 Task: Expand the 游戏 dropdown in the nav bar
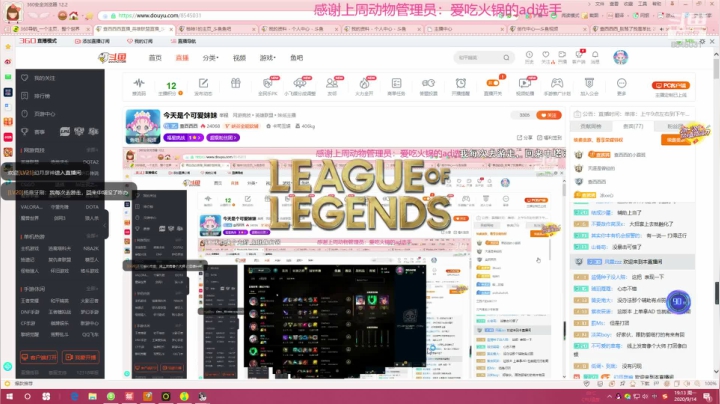267,58
